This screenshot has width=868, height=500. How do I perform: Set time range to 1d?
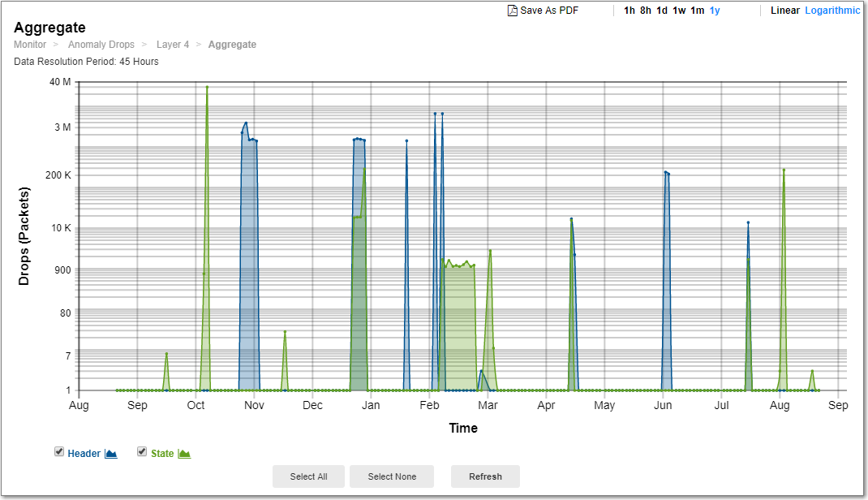661,11
